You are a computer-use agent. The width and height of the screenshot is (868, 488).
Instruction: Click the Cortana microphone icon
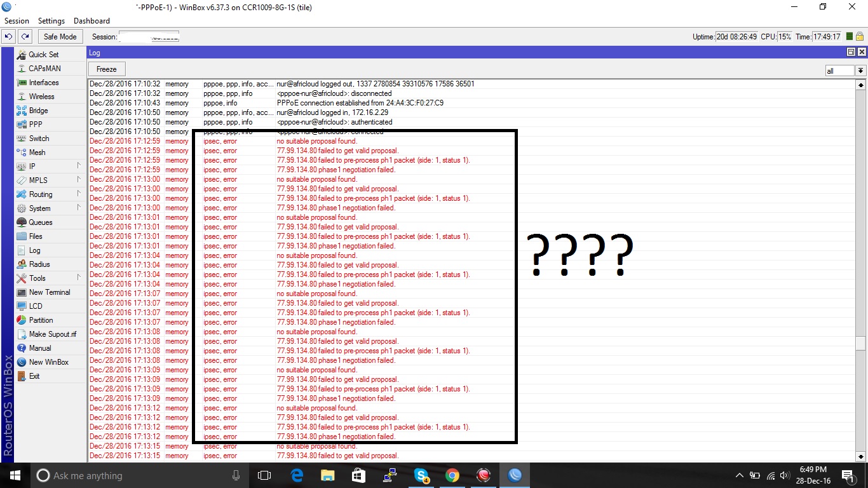pos(236,475)
